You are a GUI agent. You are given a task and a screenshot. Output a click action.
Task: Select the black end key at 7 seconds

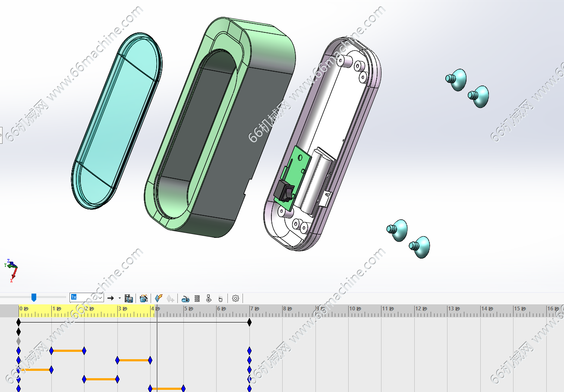(249, 322)
